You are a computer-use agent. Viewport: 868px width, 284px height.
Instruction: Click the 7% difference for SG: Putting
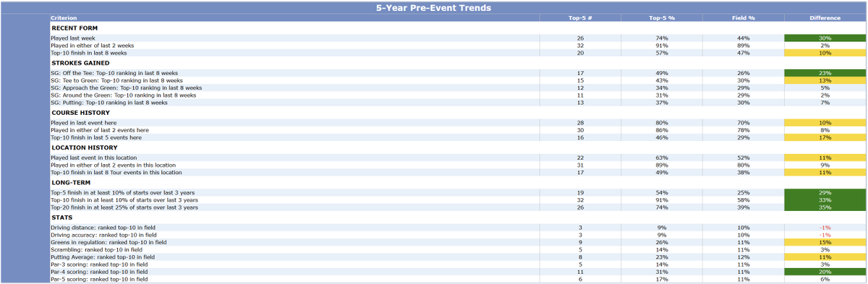point(825,102)
